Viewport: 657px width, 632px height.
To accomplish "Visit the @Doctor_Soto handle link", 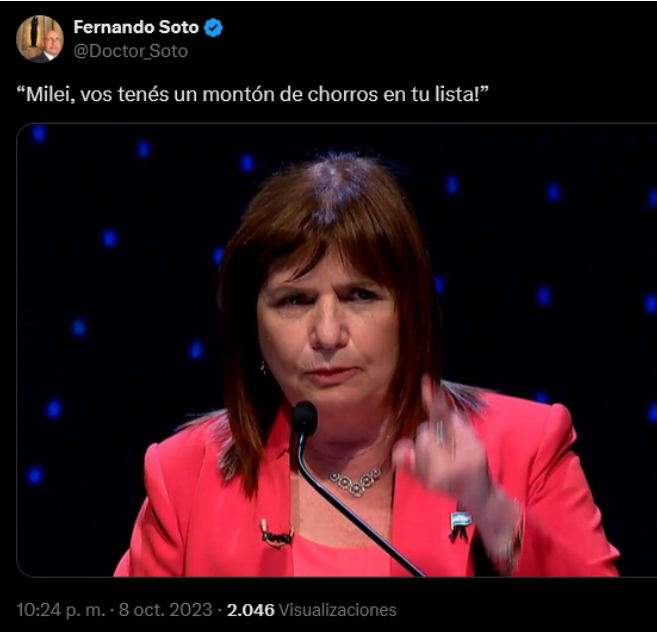I will [x=131, y=51].
